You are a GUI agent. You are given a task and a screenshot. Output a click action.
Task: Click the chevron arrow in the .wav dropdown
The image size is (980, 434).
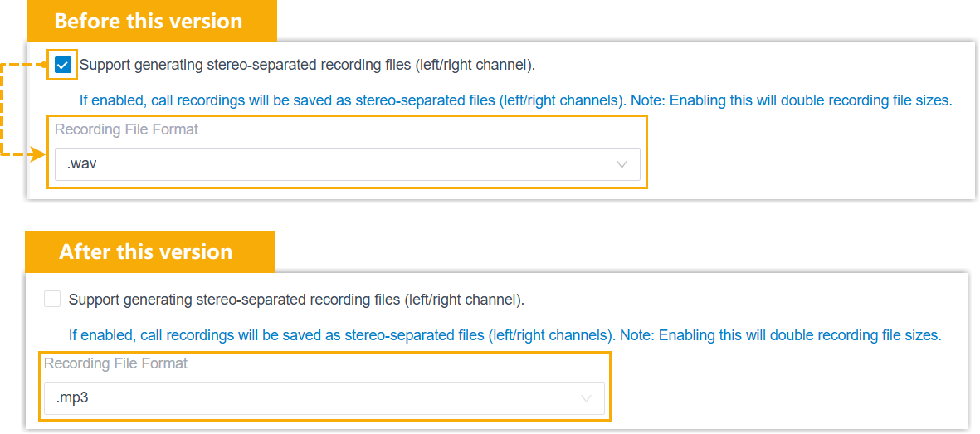click(x=622, y=164)
